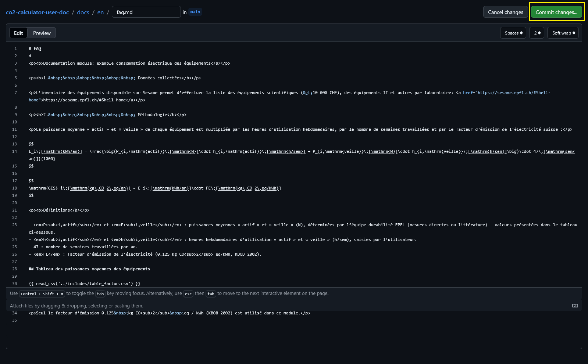Click the Markdown supported icon
588x364 pixels.
[575, 306]
